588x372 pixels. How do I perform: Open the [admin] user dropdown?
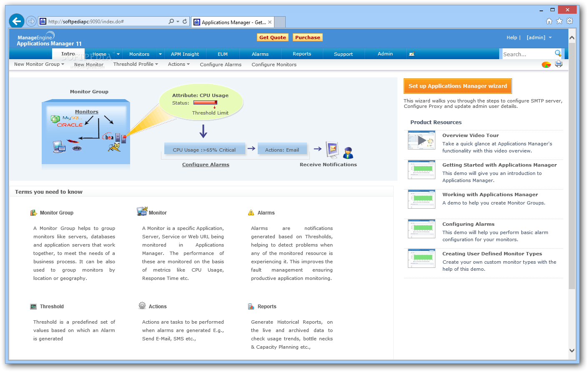click(x=539, y=37)
